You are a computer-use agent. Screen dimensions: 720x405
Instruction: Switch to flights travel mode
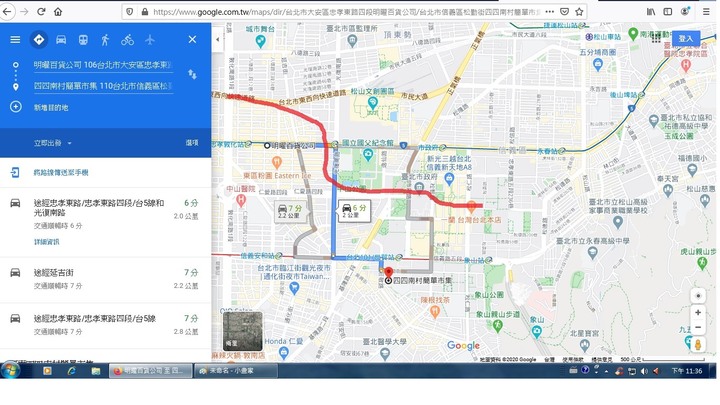click(x=150, y=40)
